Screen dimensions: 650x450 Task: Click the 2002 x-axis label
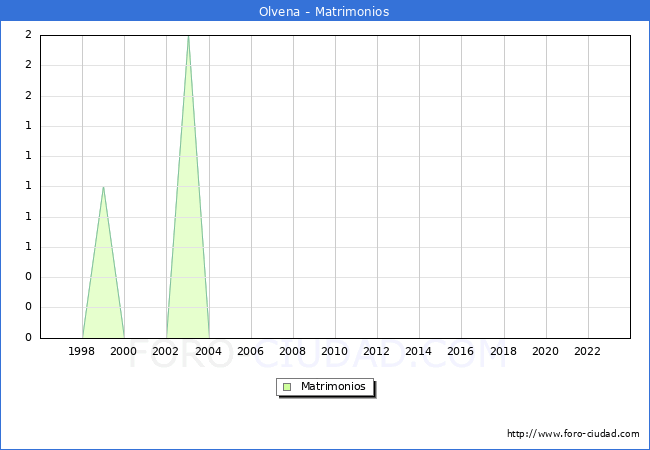[x=165, y=351]
